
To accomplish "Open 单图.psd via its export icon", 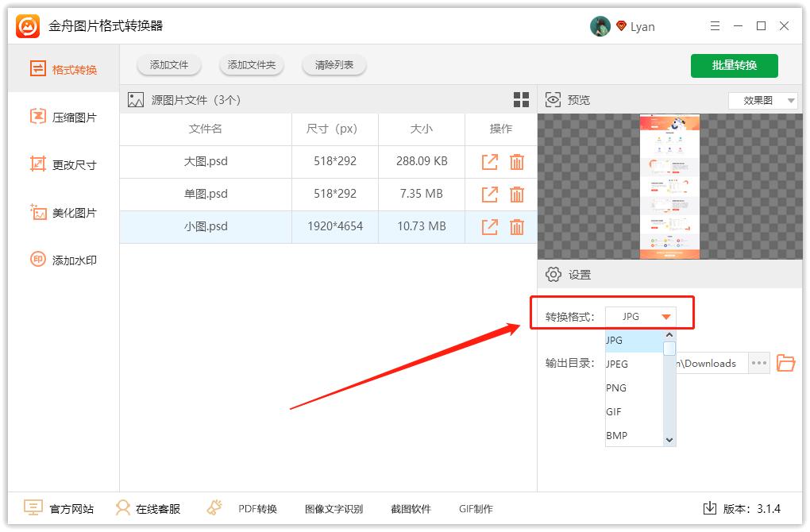I will click(x=488, y=194).
